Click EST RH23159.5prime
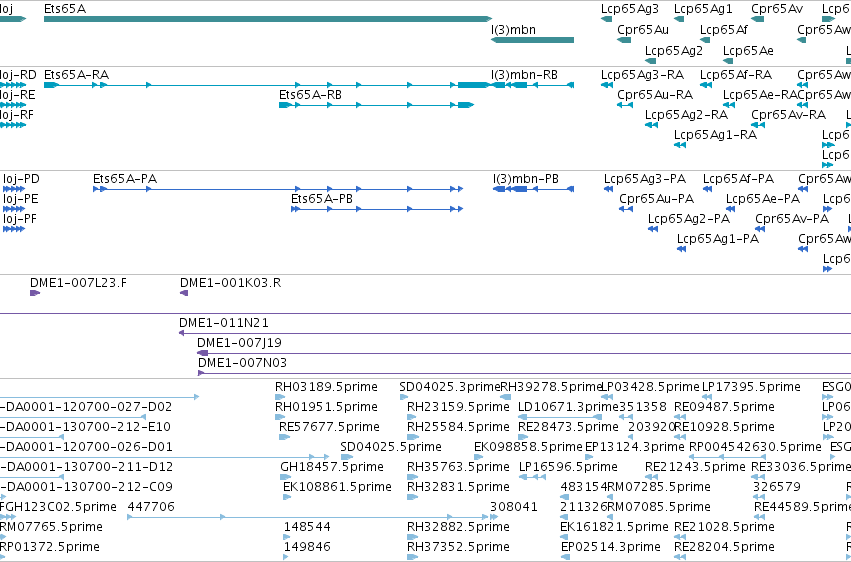Screen dimensions: 851x562 pos(413,417)
